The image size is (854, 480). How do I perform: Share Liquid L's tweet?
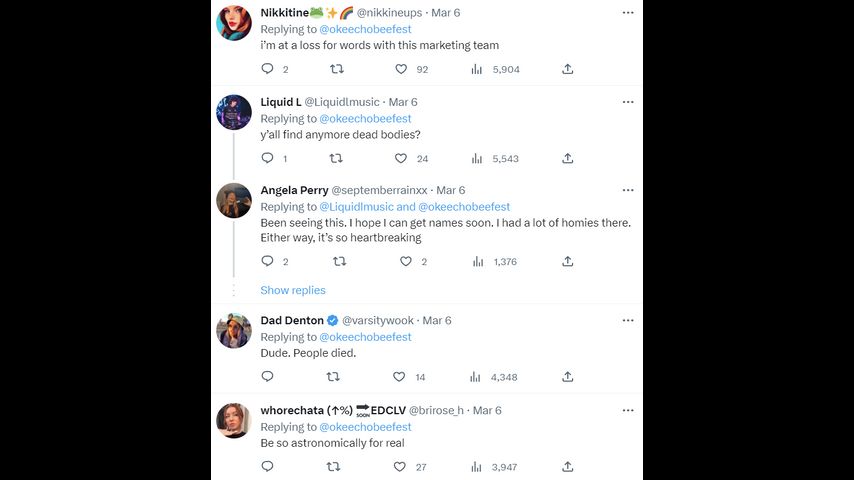tap(567, 158)
